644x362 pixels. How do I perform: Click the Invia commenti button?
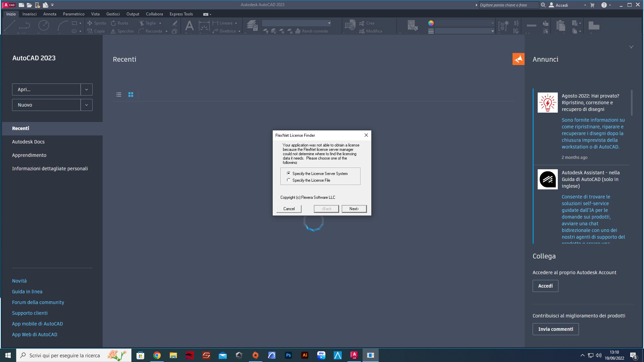(x=555, y=329)
